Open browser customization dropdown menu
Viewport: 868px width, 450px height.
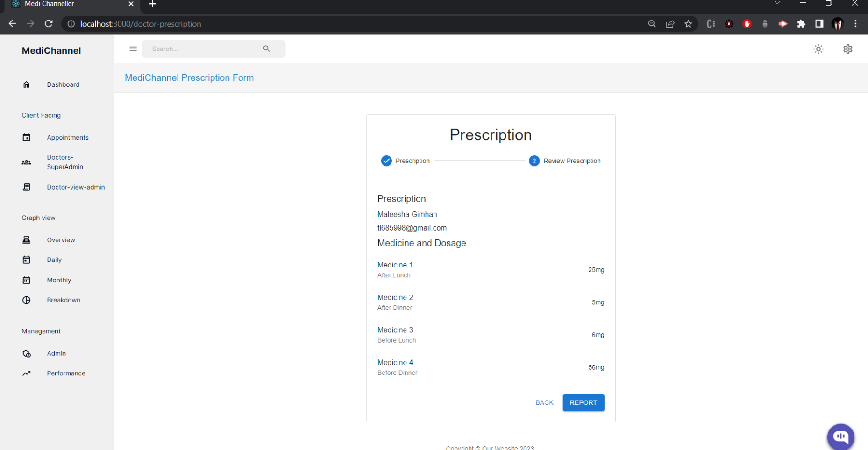click(856, 24)
